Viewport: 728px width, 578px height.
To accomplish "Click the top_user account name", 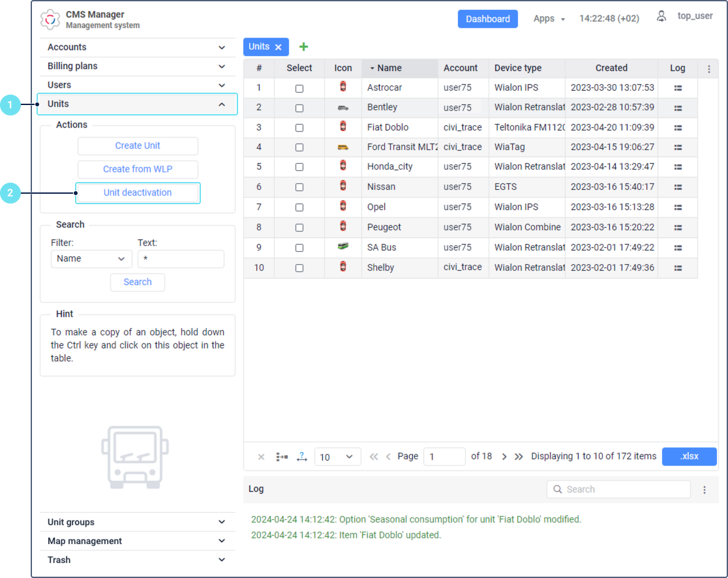I will pyautogui.click(x=695, y=16).
